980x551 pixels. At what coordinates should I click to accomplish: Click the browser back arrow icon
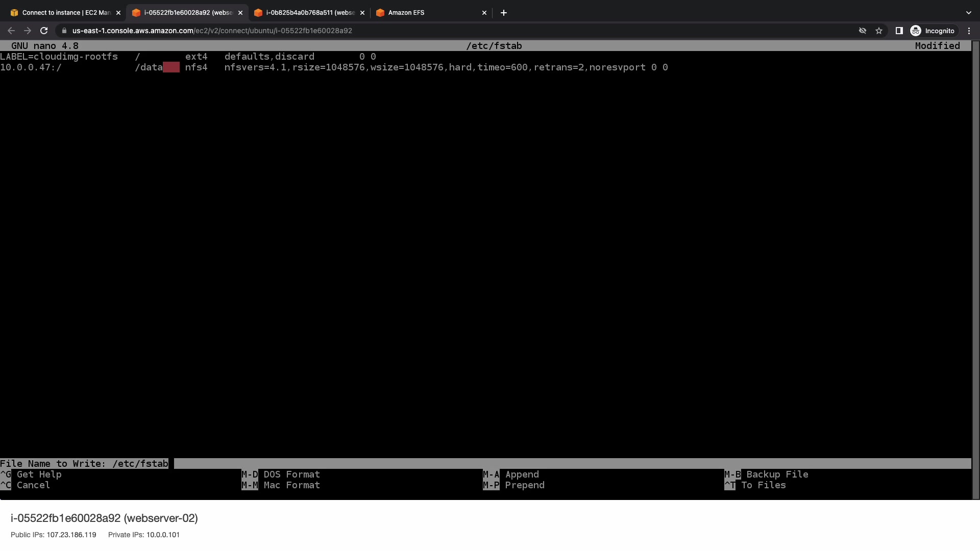click(11, 31)
